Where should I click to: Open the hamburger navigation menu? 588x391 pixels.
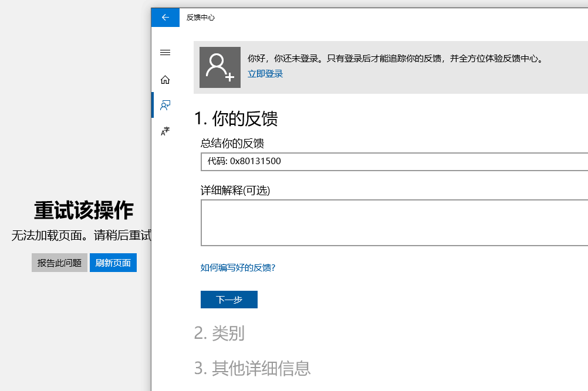point(165,53)
